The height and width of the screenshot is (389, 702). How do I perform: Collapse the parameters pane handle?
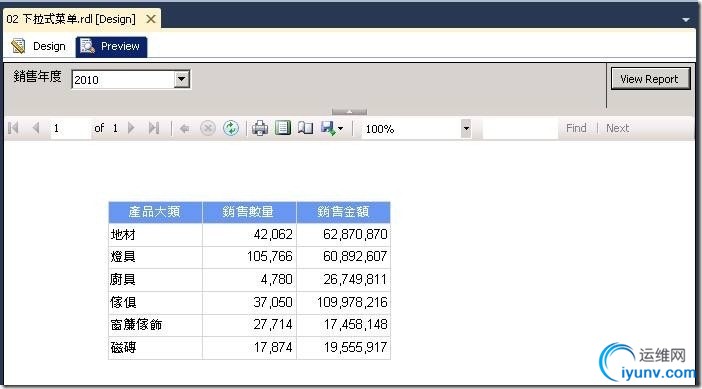click(349, 111)
